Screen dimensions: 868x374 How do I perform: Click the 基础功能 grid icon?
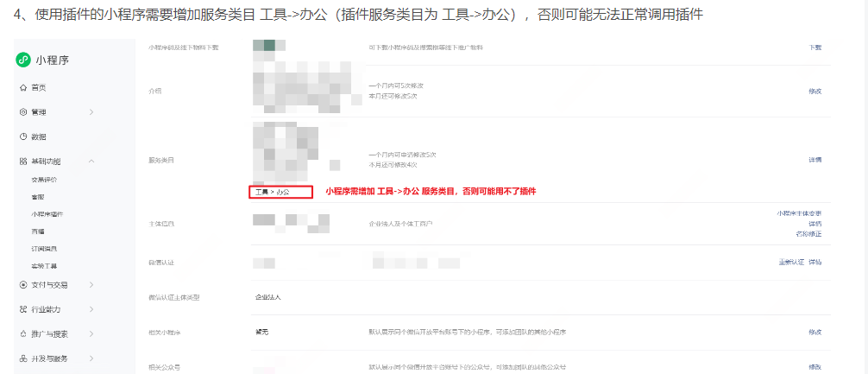pos(22,162)
